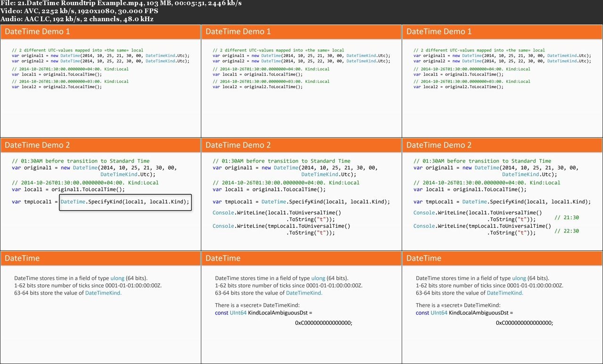Open Demo 2 thumbnail showing 21:30 and 22:30 comments
The height and width of the screenshot is (364, 603).
pyautogui.click(x=502, y=194)
